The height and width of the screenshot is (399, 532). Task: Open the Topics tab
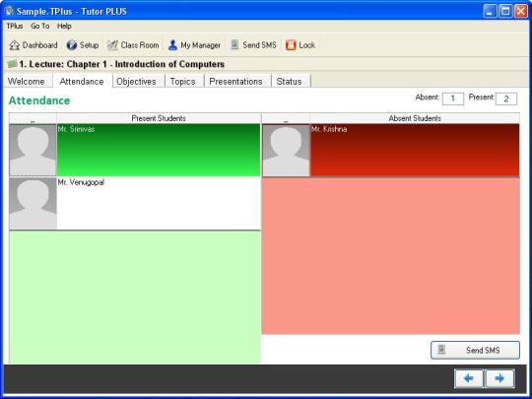tap(183, 82)
